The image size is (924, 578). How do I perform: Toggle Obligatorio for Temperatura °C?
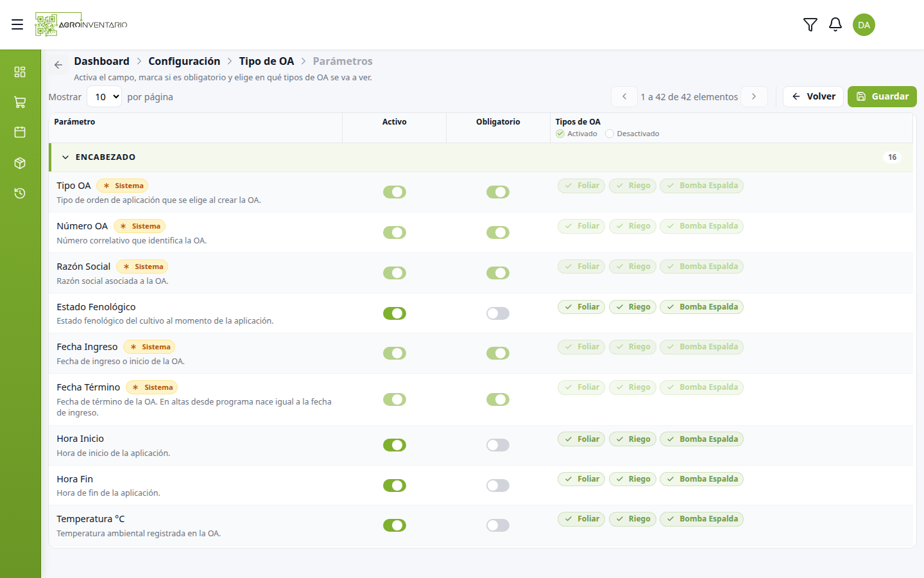(x=498, y=525)
